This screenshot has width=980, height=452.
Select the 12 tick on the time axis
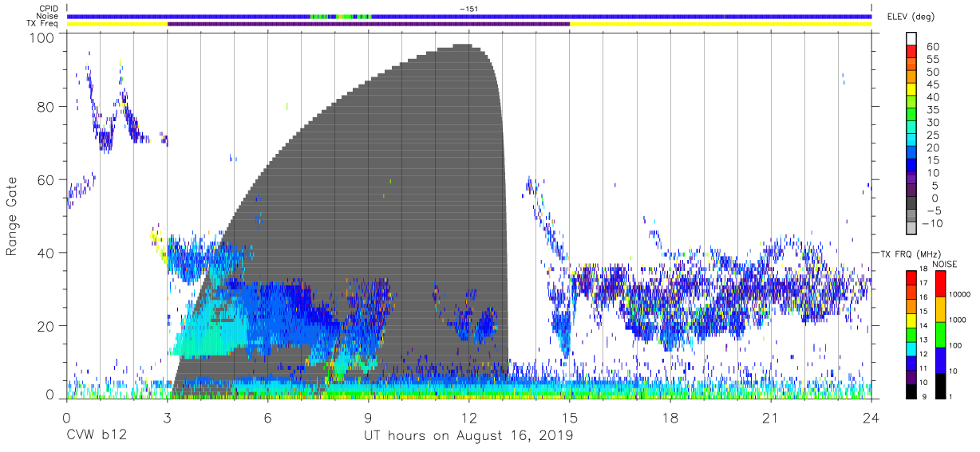469,419
